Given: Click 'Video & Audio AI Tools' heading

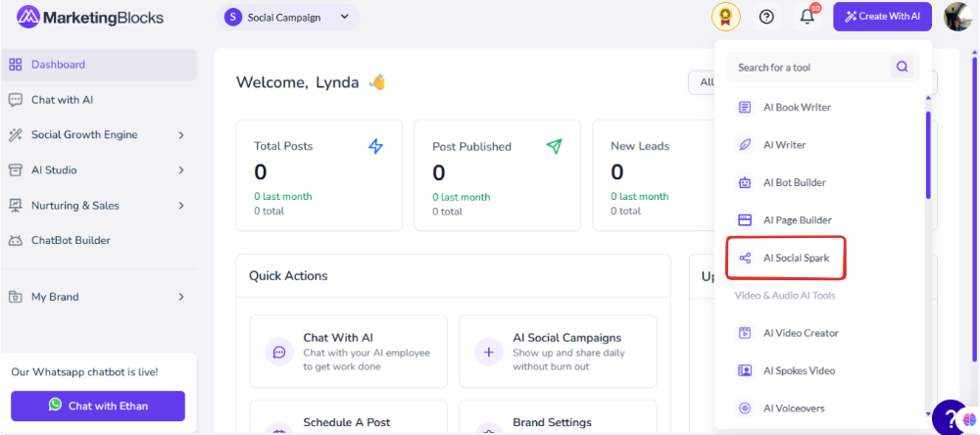Looking at the screenshot, I should tap(785, 295).
